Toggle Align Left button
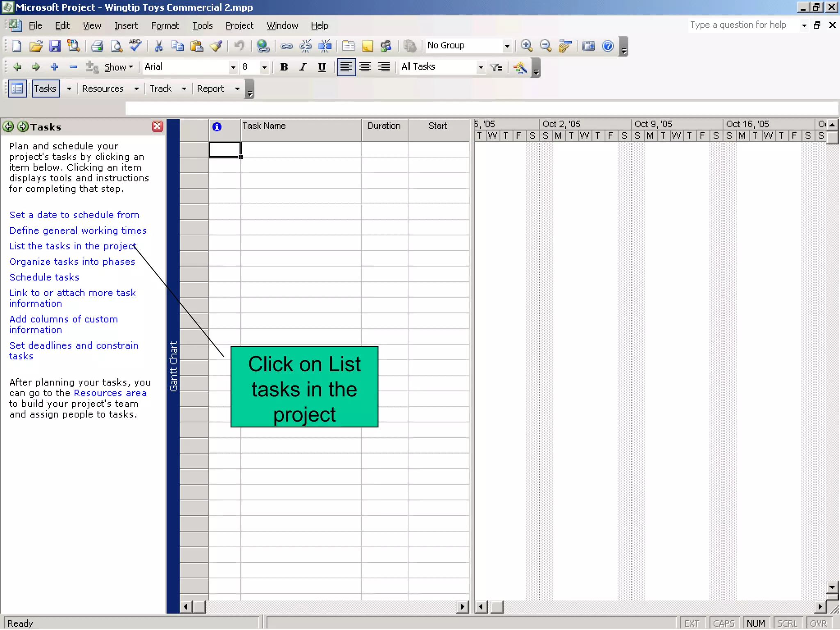 (346, 67)
